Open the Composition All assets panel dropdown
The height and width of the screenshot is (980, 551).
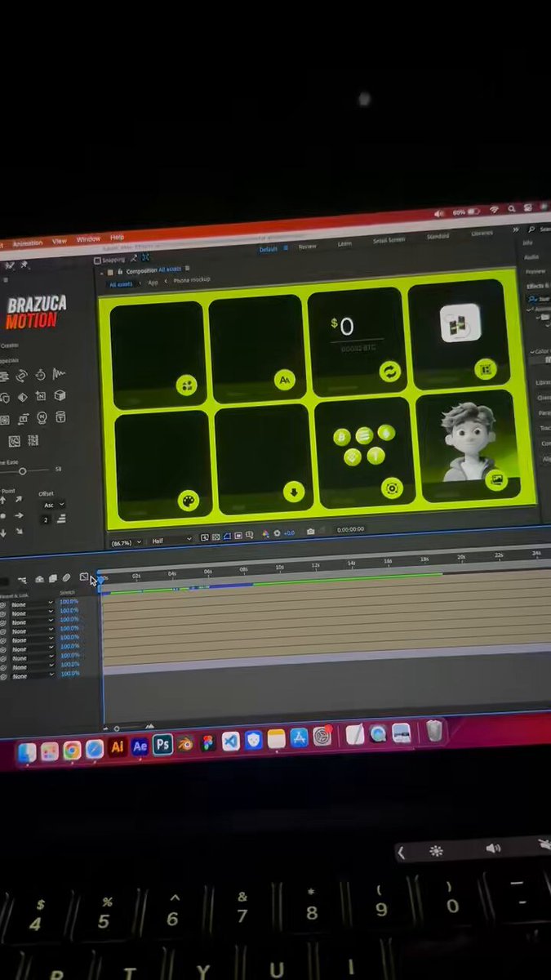pos(187,268)
